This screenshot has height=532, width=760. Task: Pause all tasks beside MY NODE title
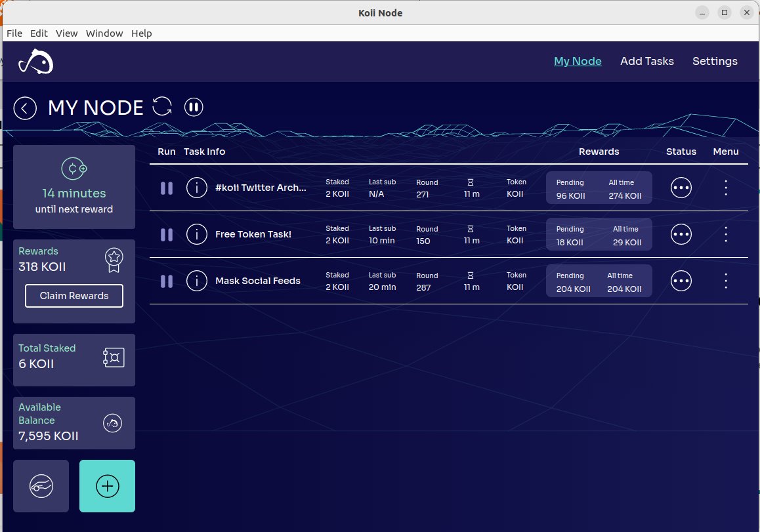click(194, 107)
